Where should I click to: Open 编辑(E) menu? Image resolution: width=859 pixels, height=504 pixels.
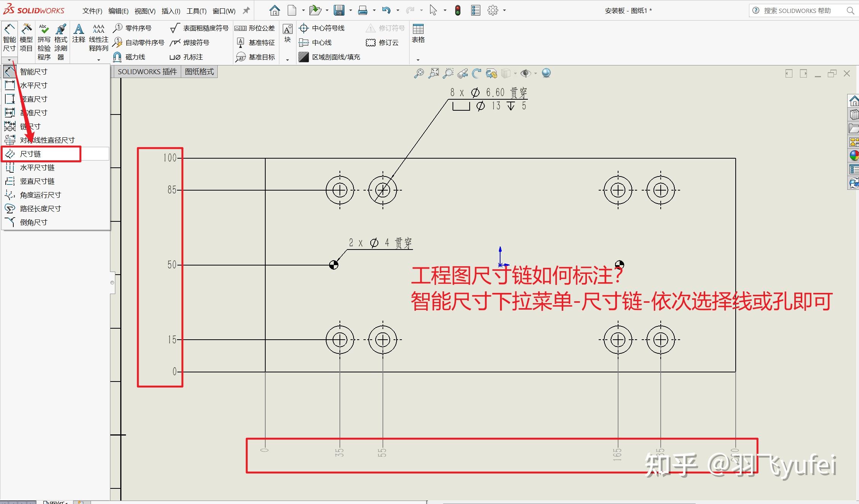coord(118,11)
